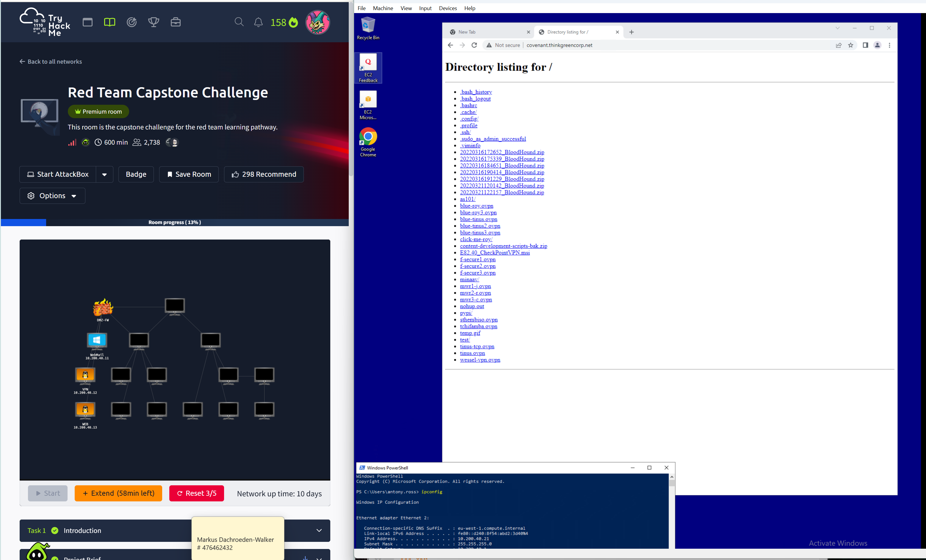The image size is (926, 560).
Task: Click the Chrome share page icon
Action: pos(839,45)
